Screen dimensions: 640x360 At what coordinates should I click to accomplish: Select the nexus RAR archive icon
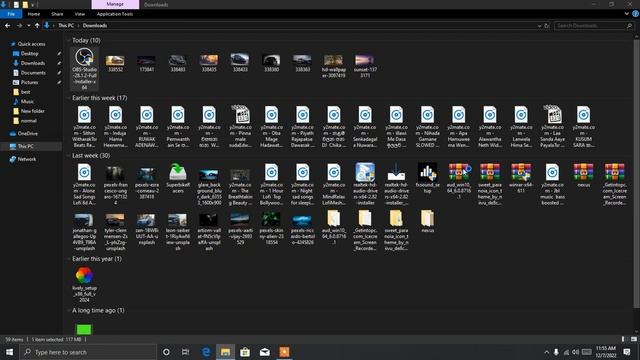583,176
